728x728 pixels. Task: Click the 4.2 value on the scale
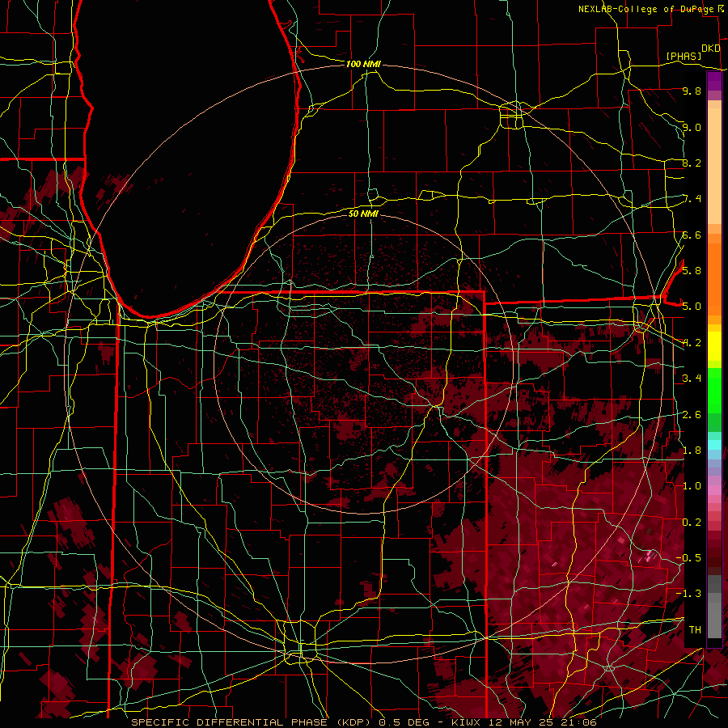pos(692,343)
